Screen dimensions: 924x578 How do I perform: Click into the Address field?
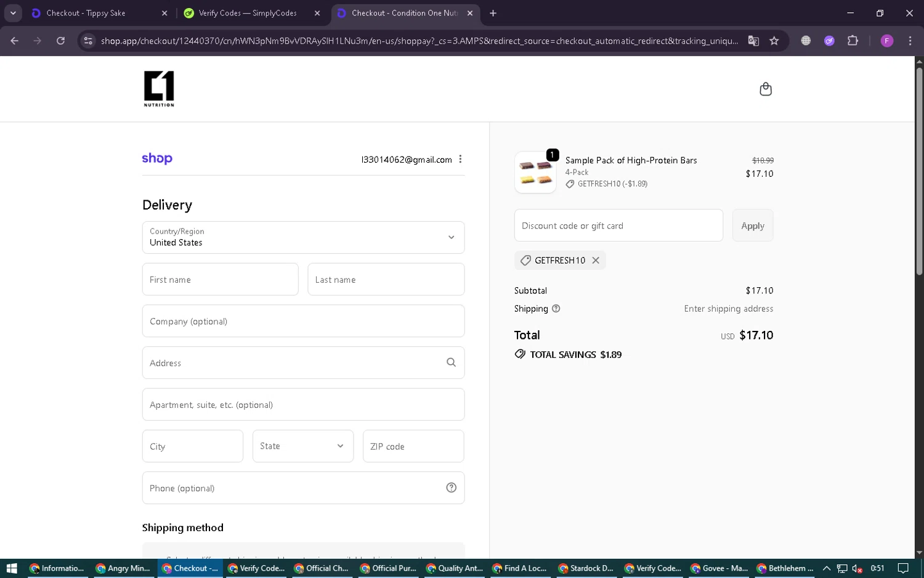point(303,362)
